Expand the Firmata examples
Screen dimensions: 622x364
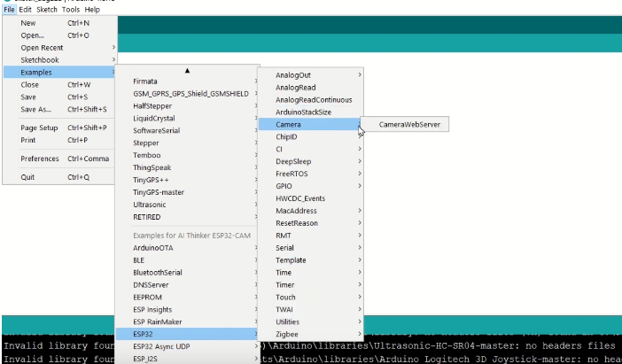coord(187,81)
